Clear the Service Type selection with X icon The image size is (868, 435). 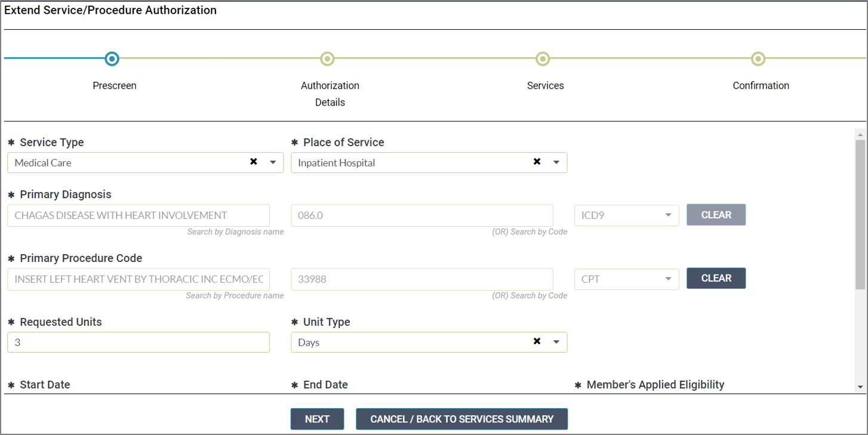pyautogui.click(x=254, y=162)
